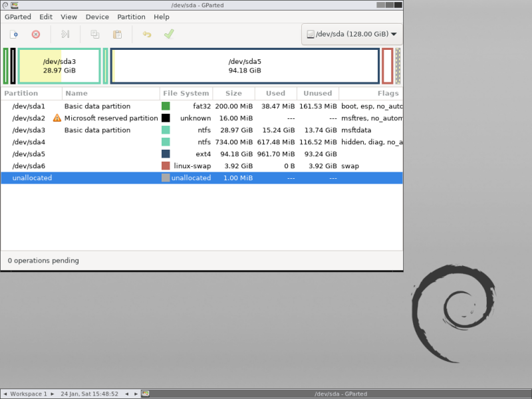Click the '0 operations pending' status text

tap(43, 261)
